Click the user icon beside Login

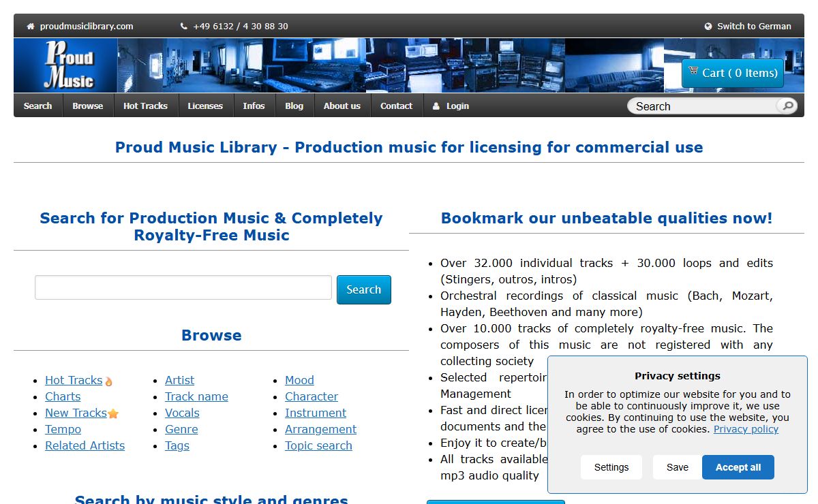(x=437, y=106)
